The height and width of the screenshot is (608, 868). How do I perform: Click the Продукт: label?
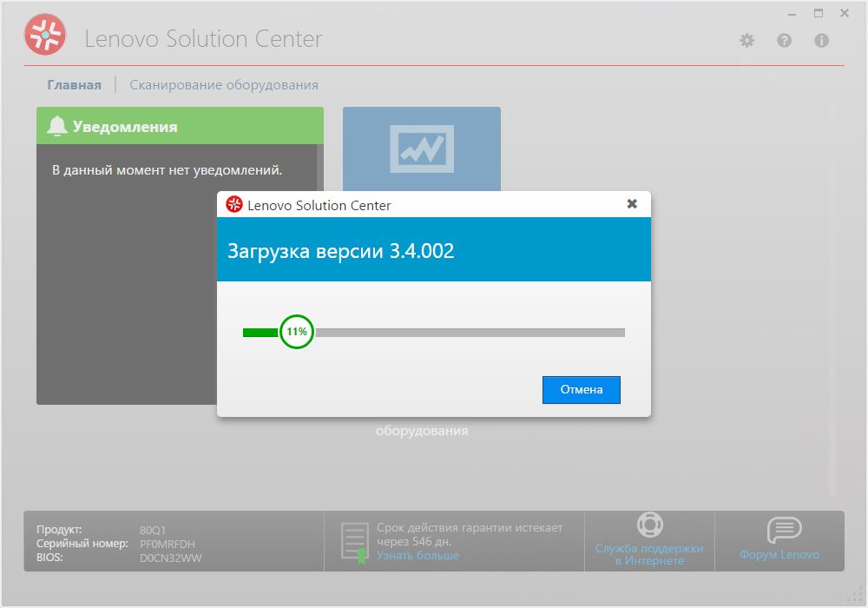pos(59,529)
